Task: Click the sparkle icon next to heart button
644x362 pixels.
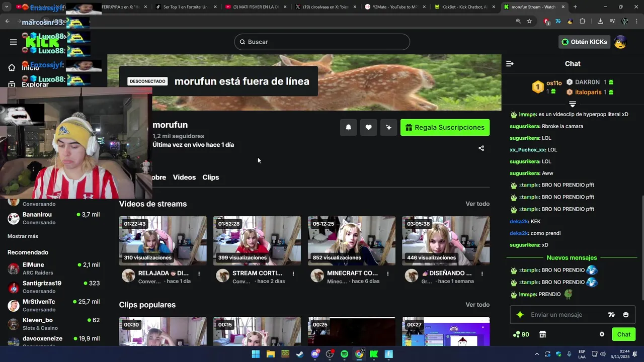Action: click(x=388, y=127)
